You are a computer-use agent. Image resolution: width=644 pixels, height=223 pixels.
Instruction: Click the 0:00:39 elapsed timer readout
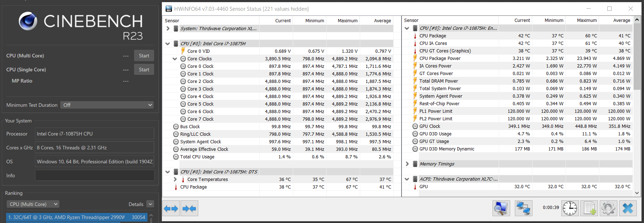click(x=551, y=208)
